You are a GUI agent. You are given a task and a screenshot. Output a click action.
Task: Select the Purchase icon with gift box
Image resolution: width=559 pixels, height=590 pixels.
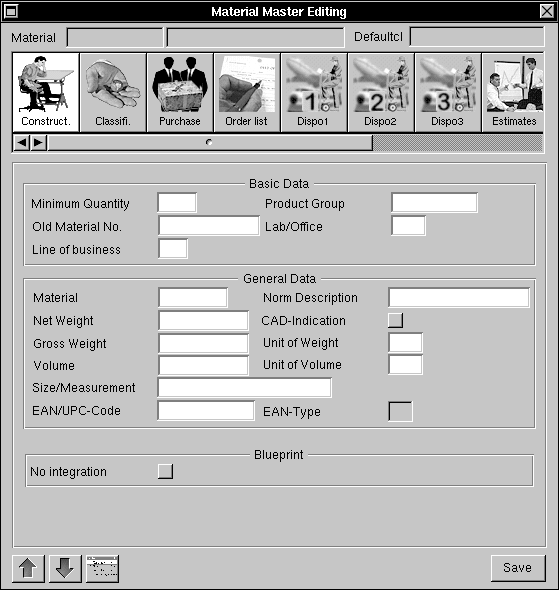(x=180, y=93)
